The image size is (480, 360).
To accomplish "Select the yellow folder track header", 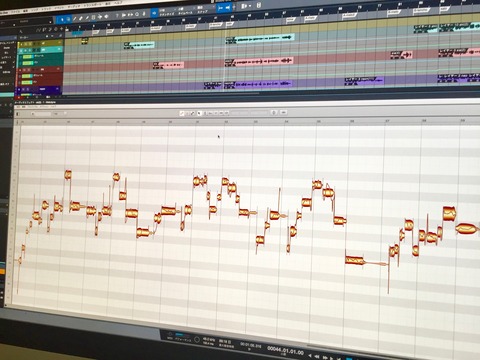I will click(x=40, y=43).
